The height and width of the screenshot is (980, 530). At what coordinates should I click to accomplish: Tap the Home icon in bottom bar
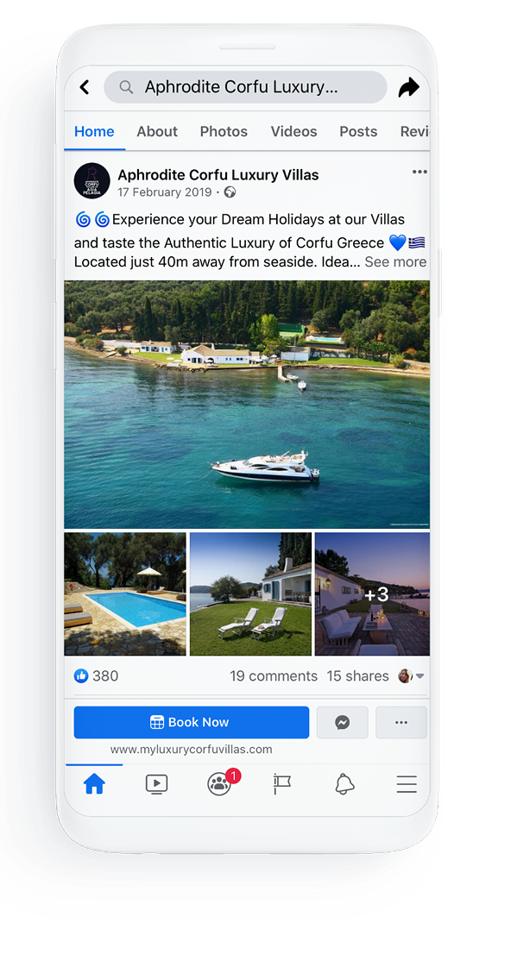[94, 784]
